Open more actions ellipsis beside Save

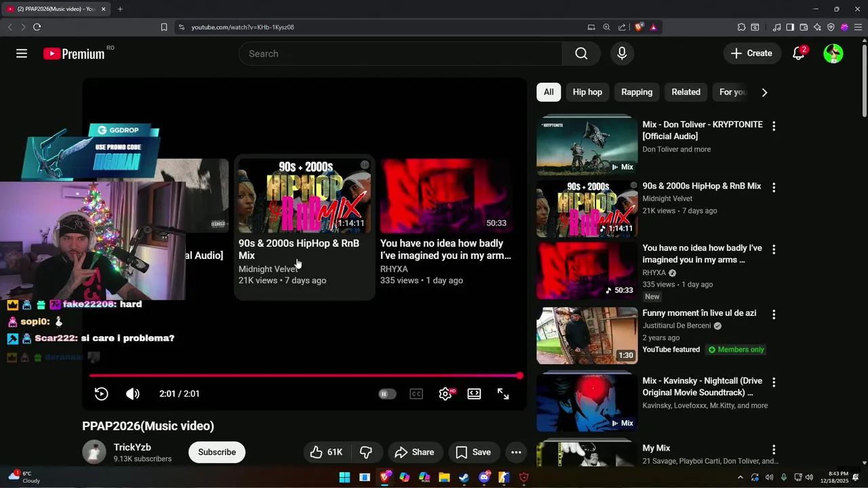pos(516,452)
